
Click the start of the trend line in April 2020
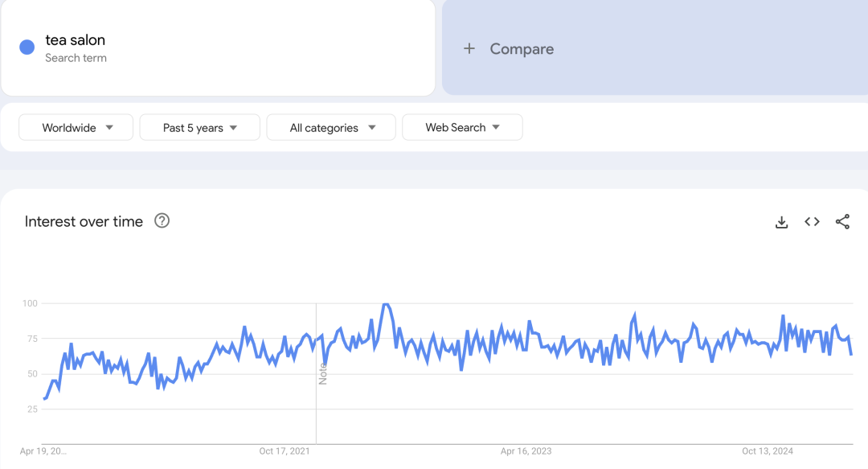coord(44,398)
